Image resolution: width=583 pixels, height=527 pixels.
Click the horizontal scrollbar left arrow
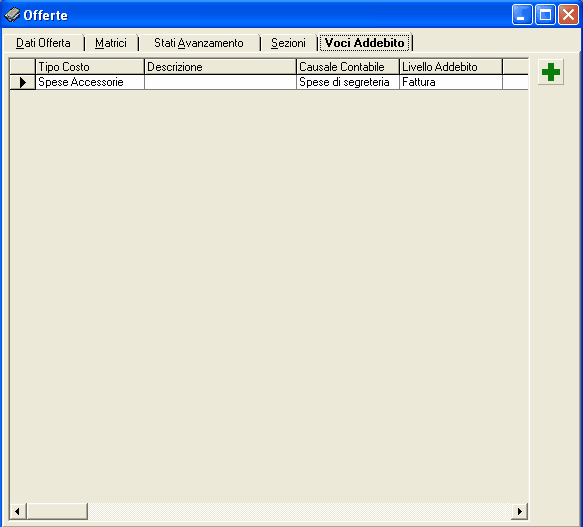18,511
